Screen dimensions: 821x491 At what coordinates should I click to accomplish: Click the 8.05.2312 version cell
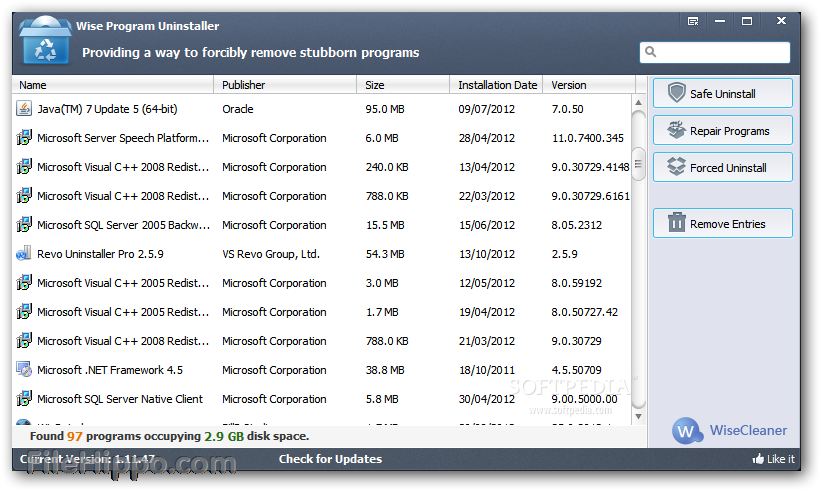coord(576,225)
